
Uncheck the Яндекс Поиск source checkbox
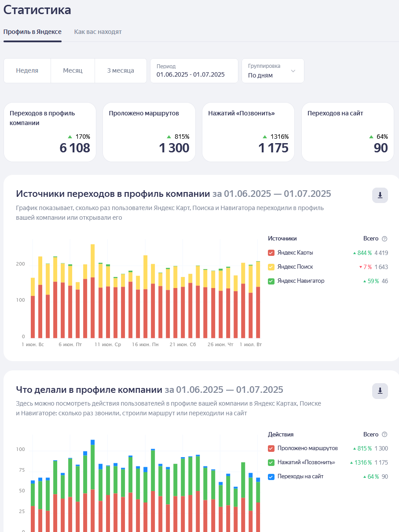[x=271, y=267]
